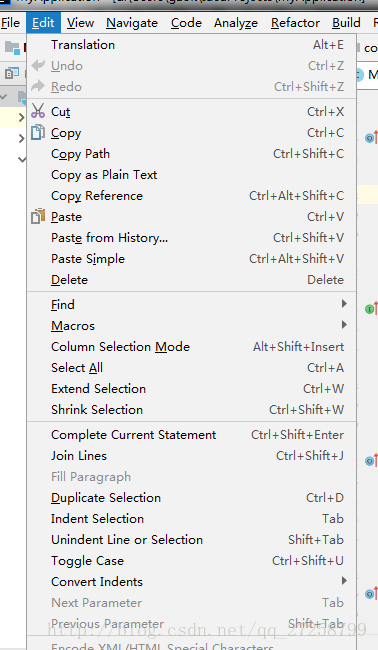378x650 pixels.
Task: Click the Cut scissors icon
Action: [x=38, y=111]
